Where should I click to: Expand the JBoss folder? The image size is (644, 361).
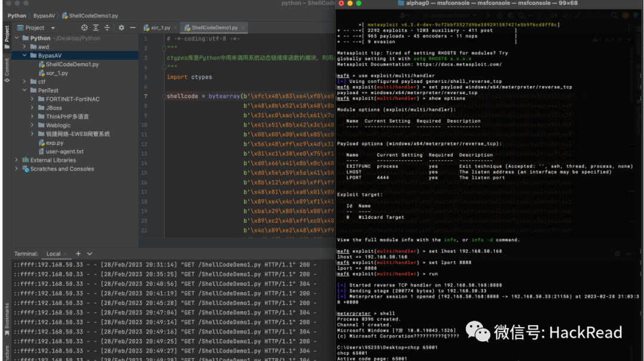(x=32, y=108)
